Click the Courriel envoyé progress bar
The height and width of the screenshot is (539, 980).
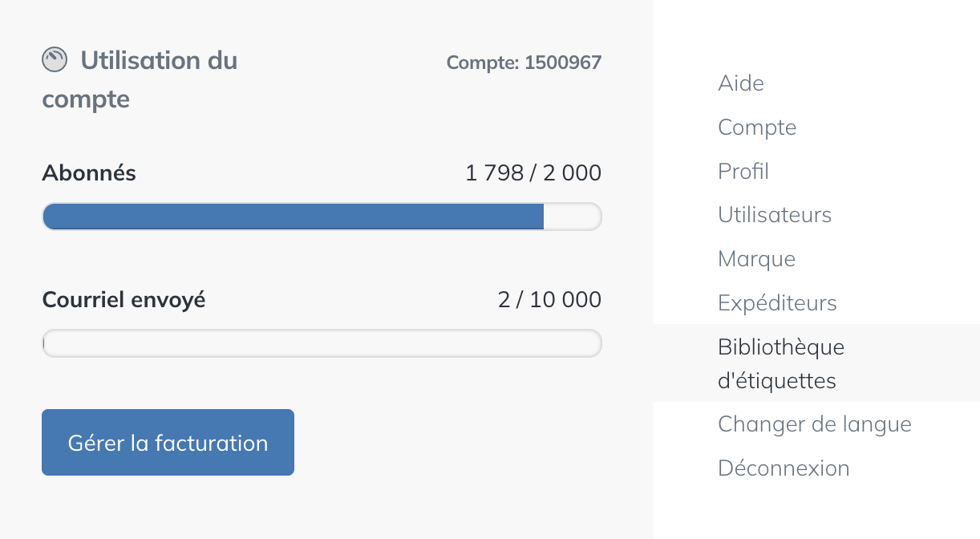(x=322, y=343)
